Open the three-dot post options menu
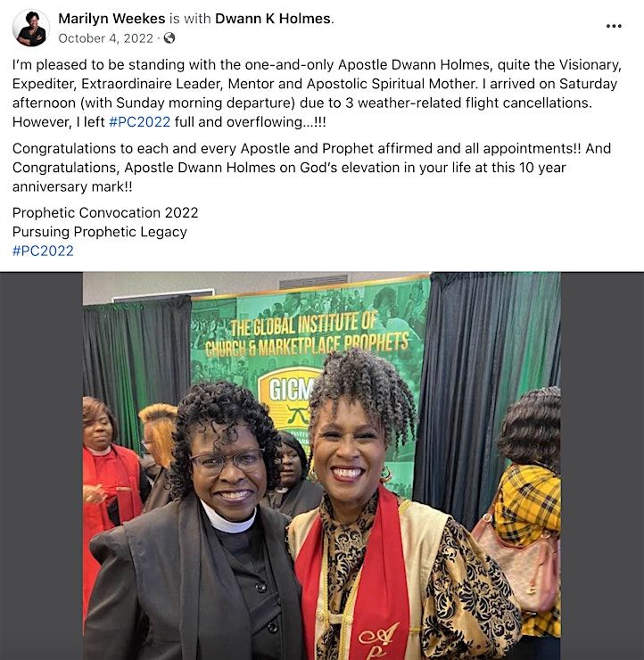644x660 pixels. tap(614, 26)
